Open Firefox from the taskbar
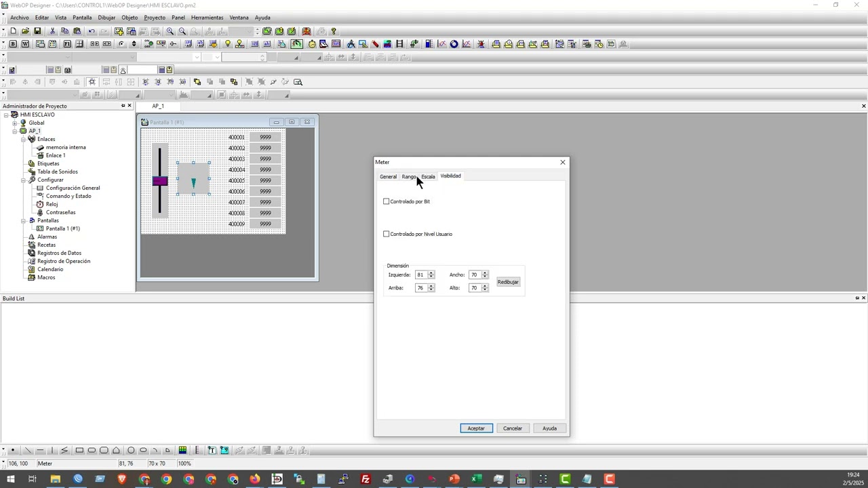The height and width of the screenshot is (488, 868). point(255,480)
